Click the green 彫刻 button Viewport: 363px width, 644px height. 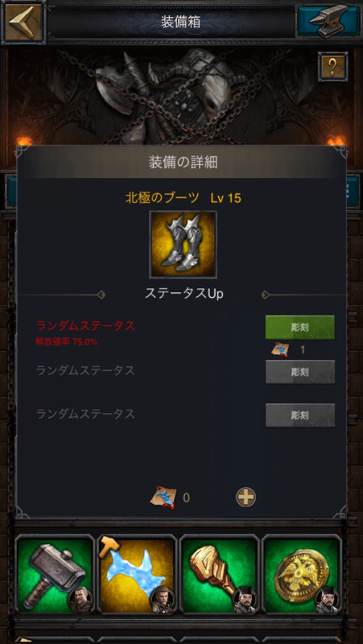coord(299,327)
